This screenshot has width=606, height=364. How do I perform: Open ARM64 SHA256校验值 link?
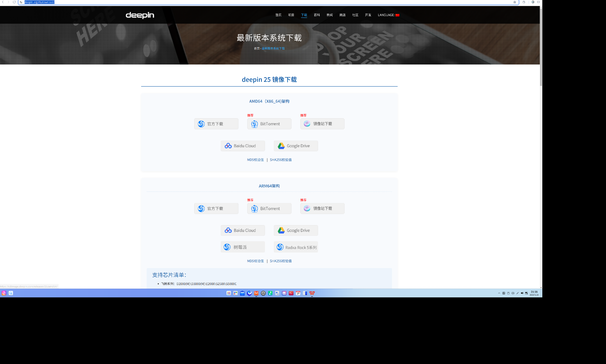(x=281, y=261)
